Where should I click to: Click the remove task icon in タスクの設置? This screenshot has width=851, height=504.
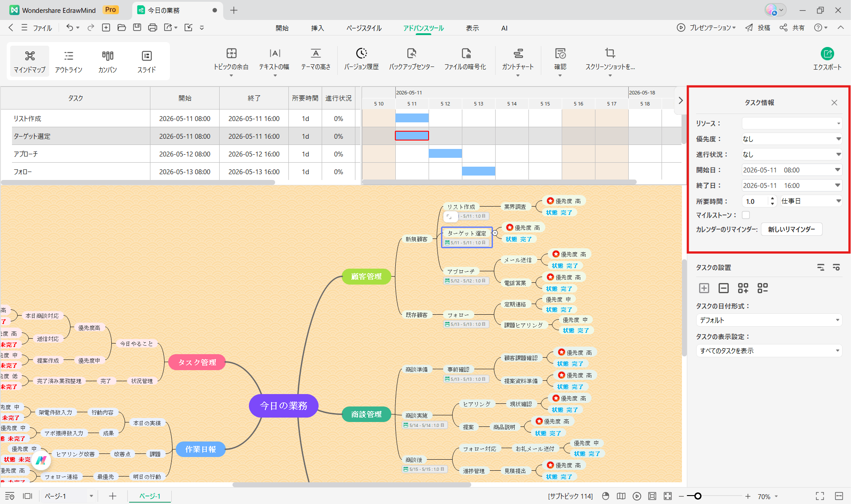(x=724, y=288)
